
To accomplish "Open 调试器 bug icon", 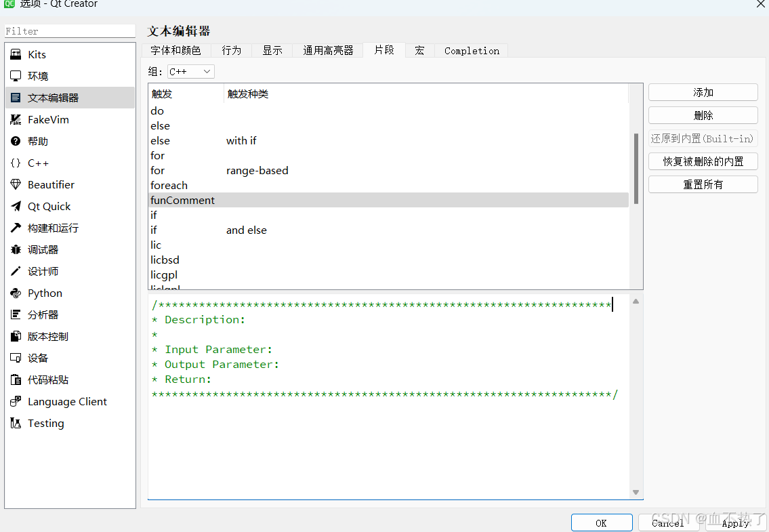I will pos(16,249).
